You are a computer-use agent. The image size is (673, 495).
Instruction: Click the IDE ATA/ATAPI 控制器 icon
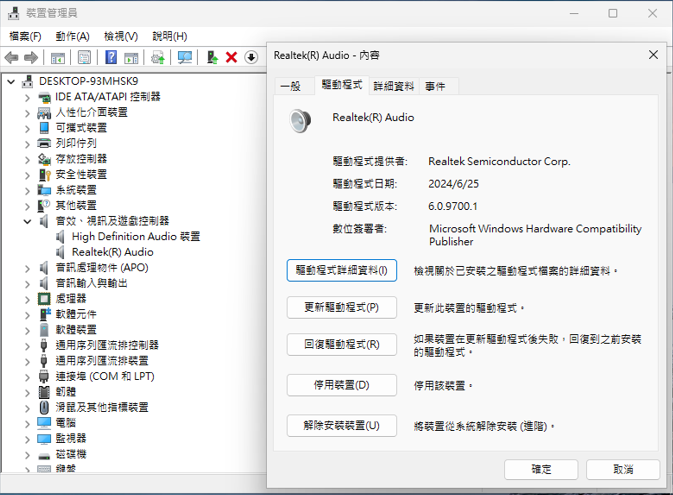(x=44, y=97)
